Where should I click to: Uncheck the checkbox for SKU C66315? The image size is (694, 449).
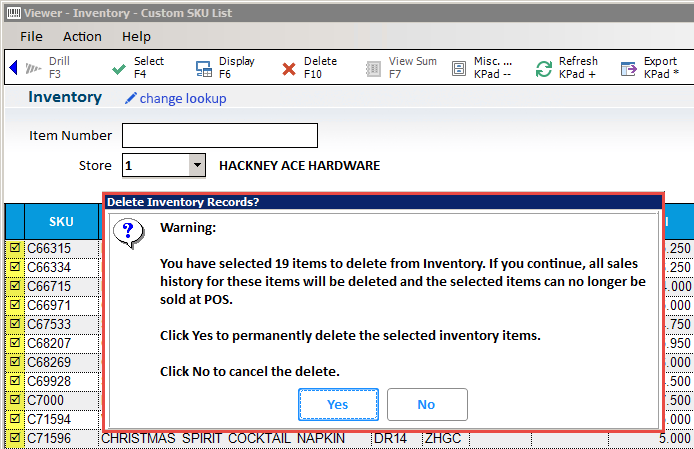(x=15, y=248)
